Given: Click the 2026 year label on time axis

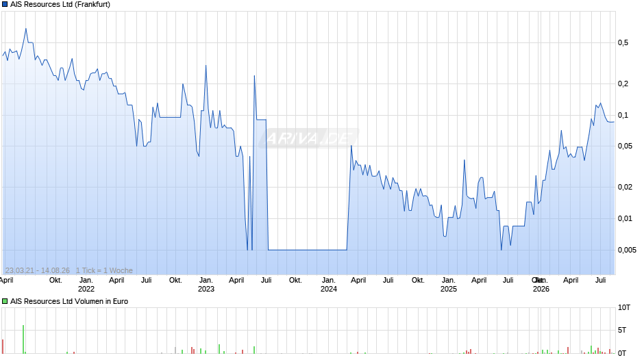Looking at the screenshot, I should (541, 289).
